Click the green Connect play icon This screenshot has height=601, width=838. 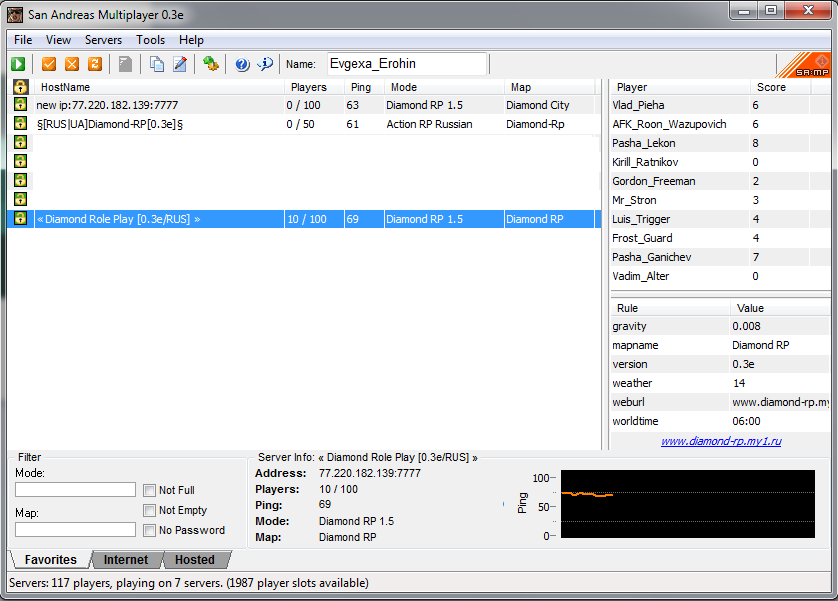coord(18,64)
